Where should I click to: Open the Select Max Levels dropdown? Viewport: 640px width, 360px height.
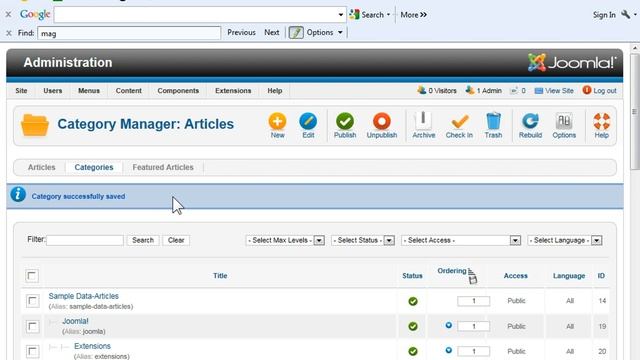(x=285, y=240)
